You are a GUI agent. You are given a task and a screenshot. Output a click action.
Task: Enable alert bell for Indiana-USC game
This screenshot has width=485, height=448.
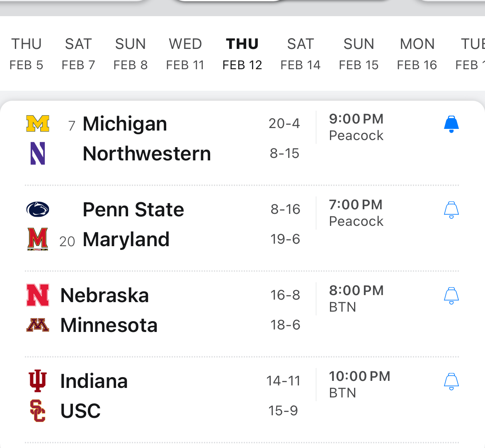pyautogui.click(x=451, y=382)
